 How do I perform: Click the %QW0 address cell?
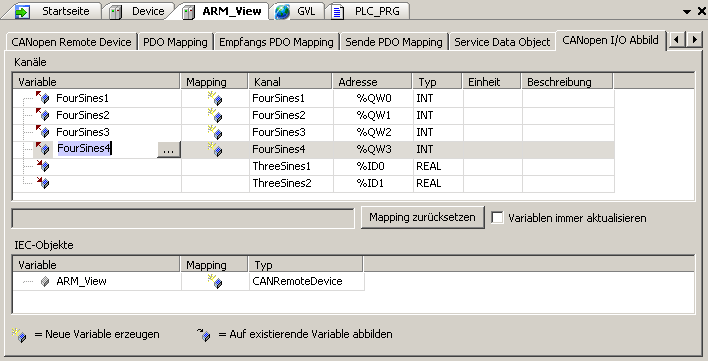(x=373, y=98)
